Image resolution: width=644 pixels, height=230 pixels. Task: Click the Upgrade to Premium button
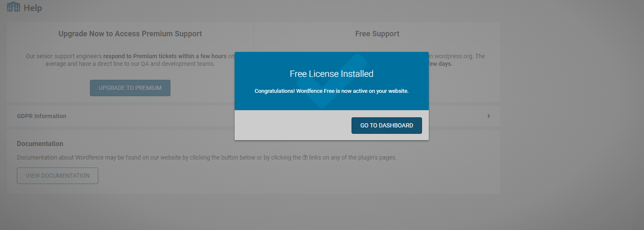(x=130, y=88)
